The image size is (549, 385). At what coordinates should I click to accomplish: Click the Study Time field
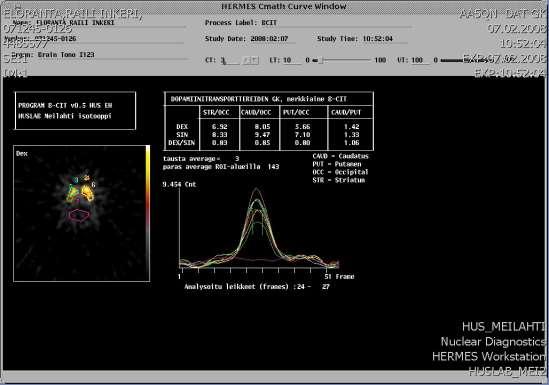click(362, 39)
